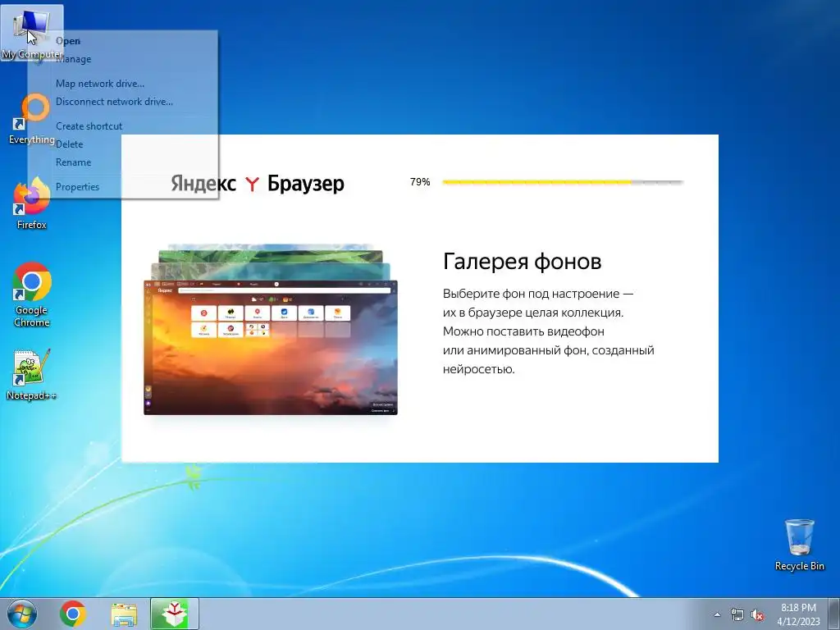
Task: Select the Google Chrome desktop shortcut
Action: pyautogui.click(x=32, y=294)
